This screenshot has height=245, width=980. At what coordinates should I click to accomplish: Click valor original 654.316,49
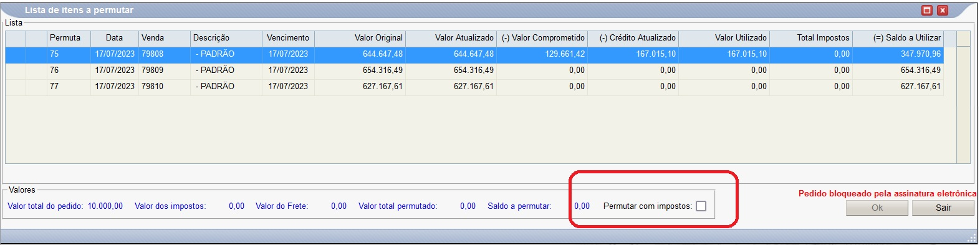pyautogui.click(x=383, y=70)
